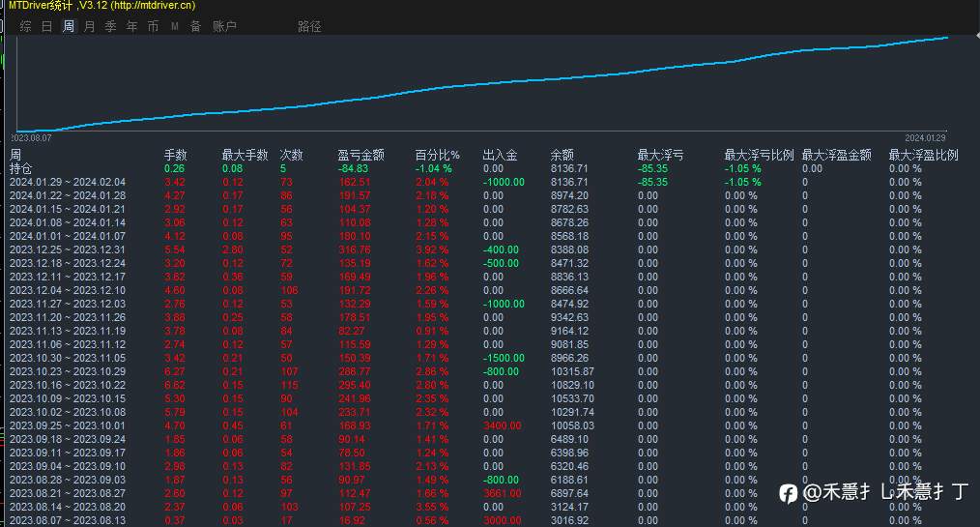This screenshot has height=527, width=980.
Task: Open the 季 quarterly tab
Action: [x=110, y=26]
